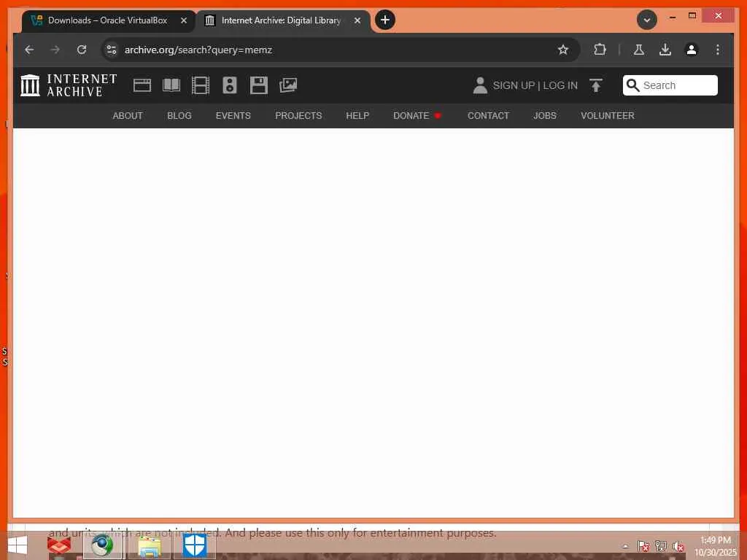Open the Web (Wayback) icon
This screenshot has width=747, height=560.
coord(142,85)
